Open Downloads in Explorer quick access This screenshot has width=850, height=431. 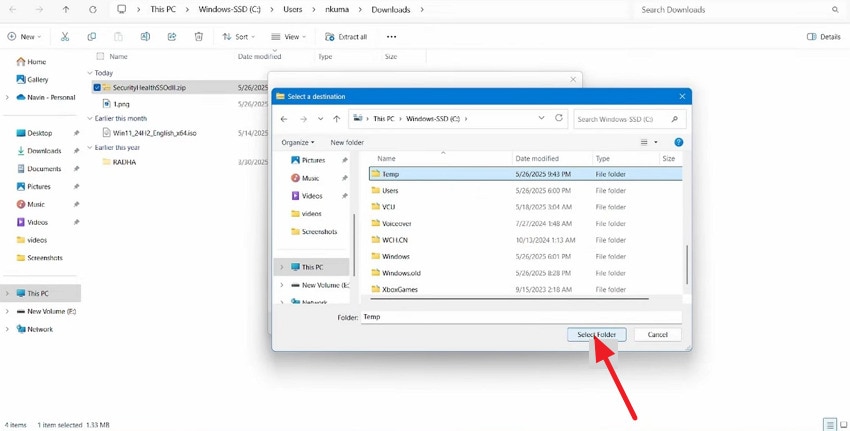pyautogui.click(x=44, y=151)
